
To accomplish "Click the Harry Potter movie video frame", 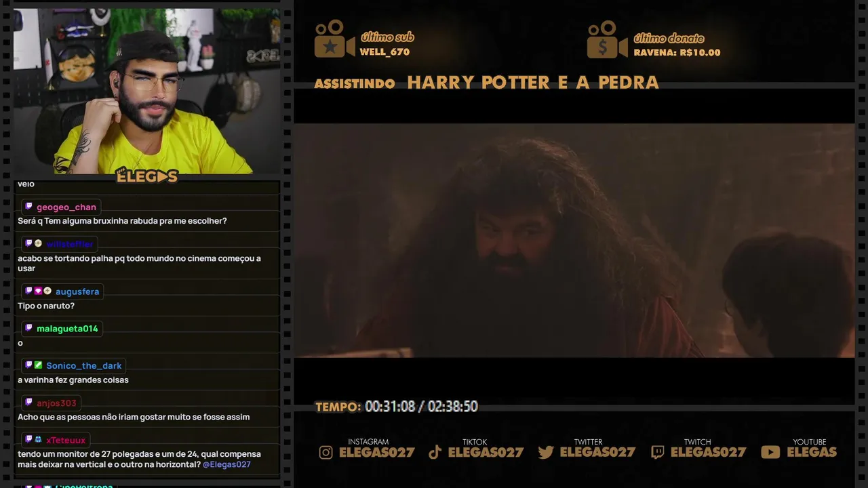I will (574, 241).
